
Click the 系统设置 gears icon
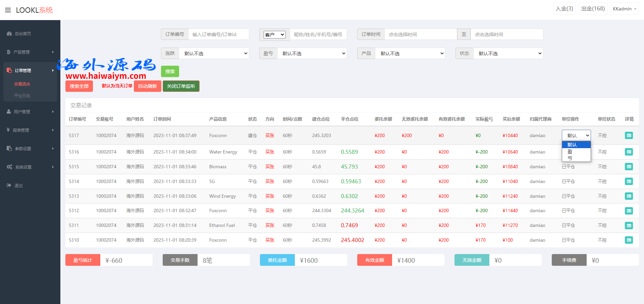click(x=9, y=167)
